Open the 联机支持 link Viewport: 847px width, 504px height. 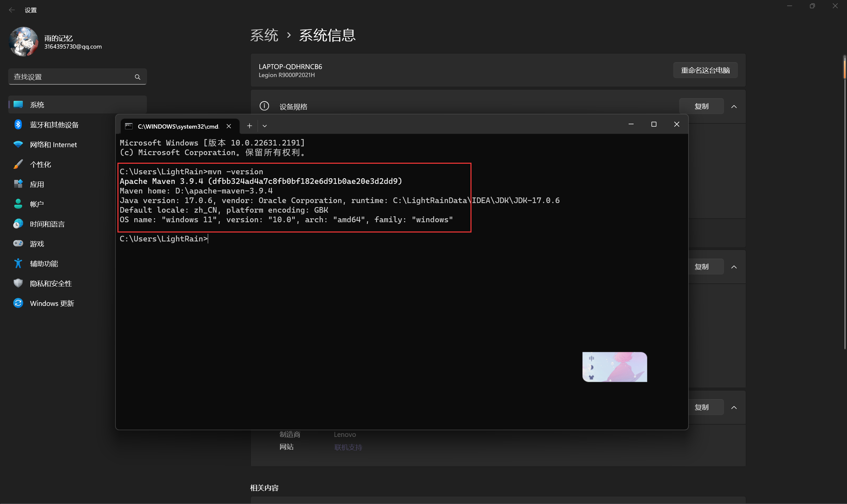[x=348, y=447]
